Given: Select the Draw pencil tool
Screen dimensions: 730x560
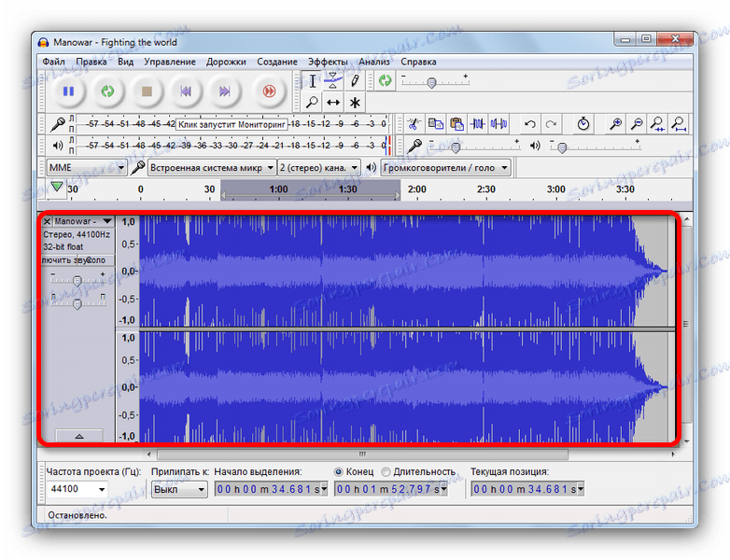Looking at the screenshot, I should pyautogui.click(x=355, y=81).
